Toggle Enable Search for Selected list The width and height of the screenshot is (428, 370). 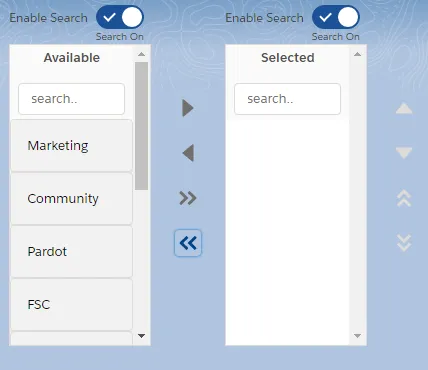point(336,17)
